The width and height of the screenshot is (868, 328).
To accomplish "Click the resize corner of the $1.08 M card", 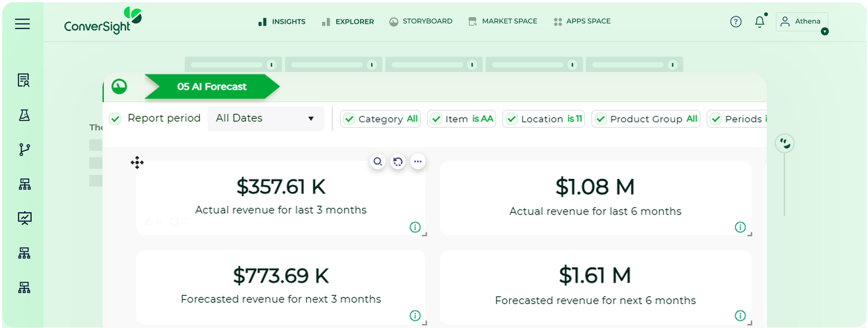I will (x=750, y=234).
